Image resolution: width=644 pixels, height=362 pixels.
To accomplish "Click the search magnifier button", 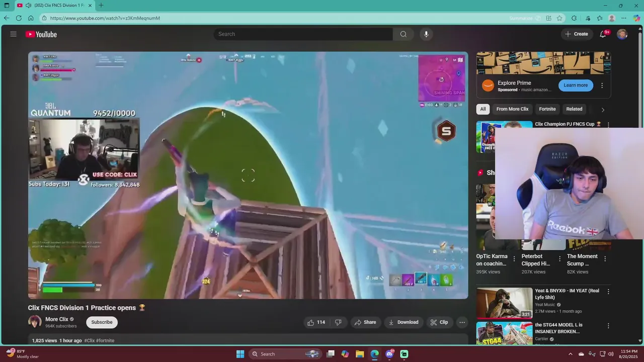I will (x=403, y=34).
